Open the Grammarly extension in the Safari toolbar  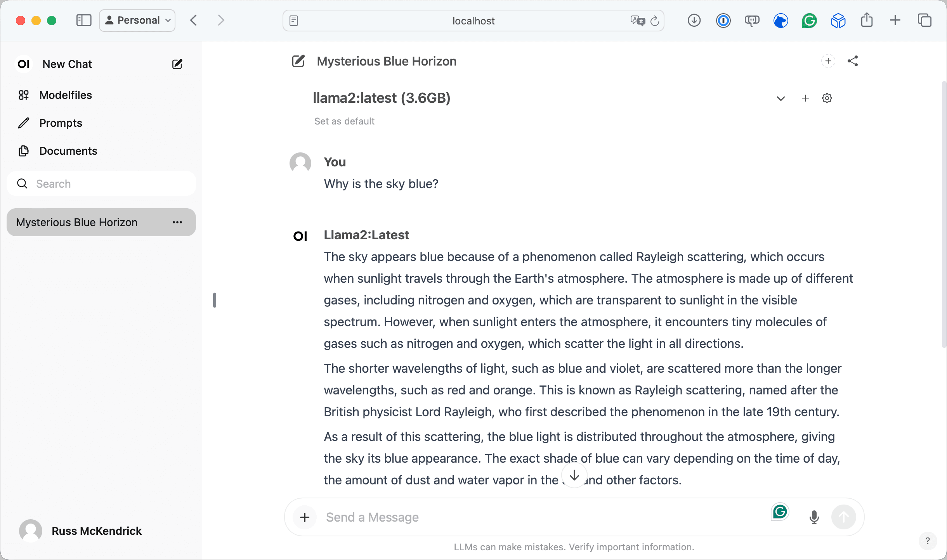809,21
